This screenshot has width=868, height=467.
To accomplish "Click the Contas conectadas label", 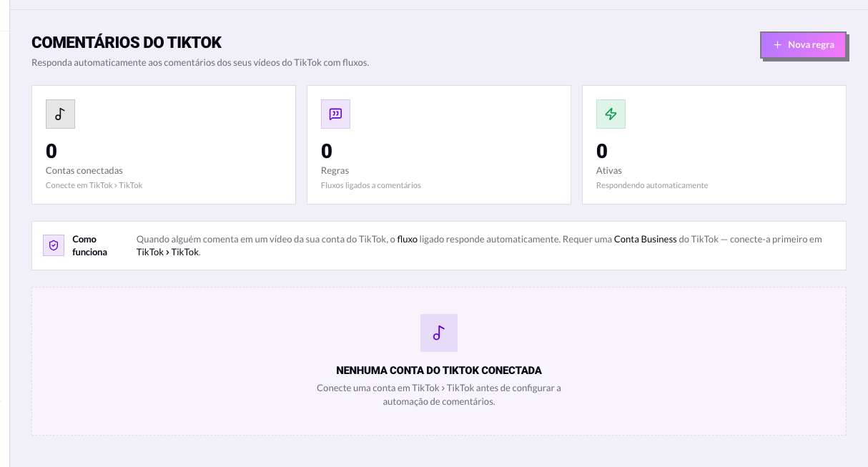I will point(84,171).
